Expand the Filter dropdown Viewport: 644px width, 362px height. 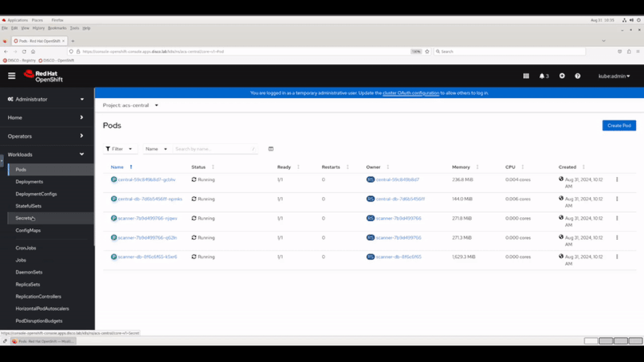coord(120,149)
